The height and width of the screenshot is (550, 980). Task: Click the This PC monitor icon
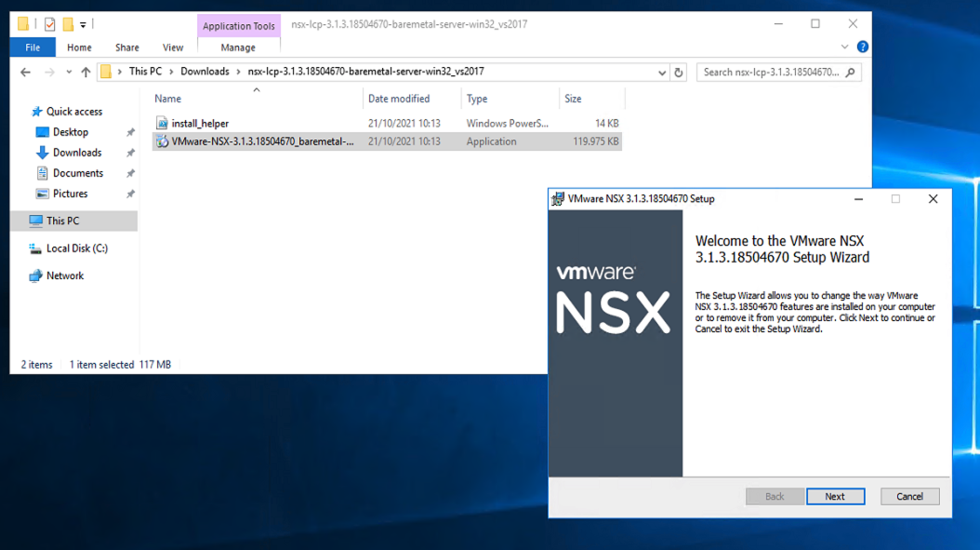[35, 221]
